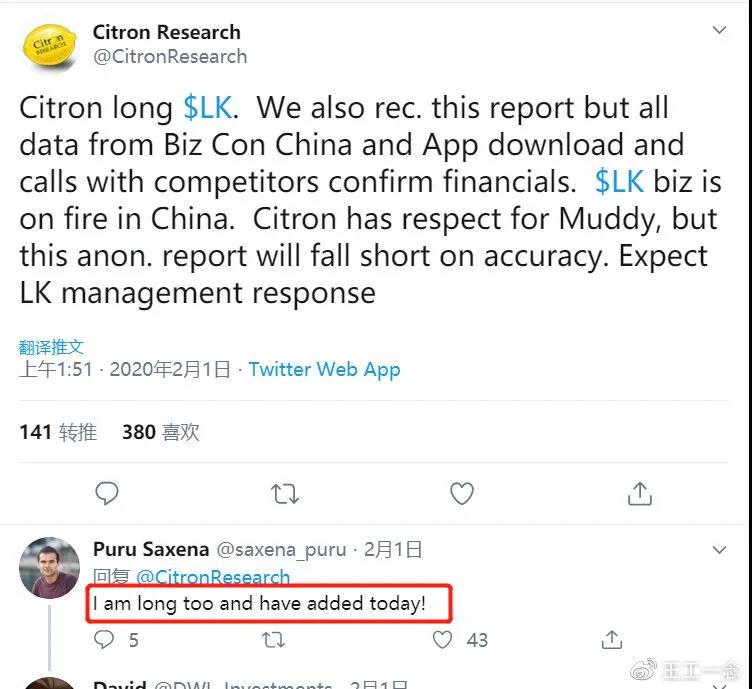The image size is (752, 689).
Task: Open the Twitter Web App source link
Action: [x=324, y=369]
